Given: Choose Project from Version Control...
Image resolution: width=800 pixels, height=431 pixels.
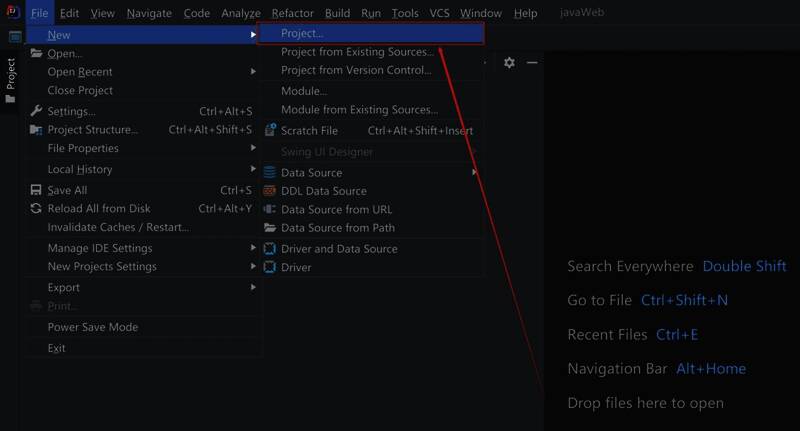Looking at the screenshot, I should tap(356, 70).
